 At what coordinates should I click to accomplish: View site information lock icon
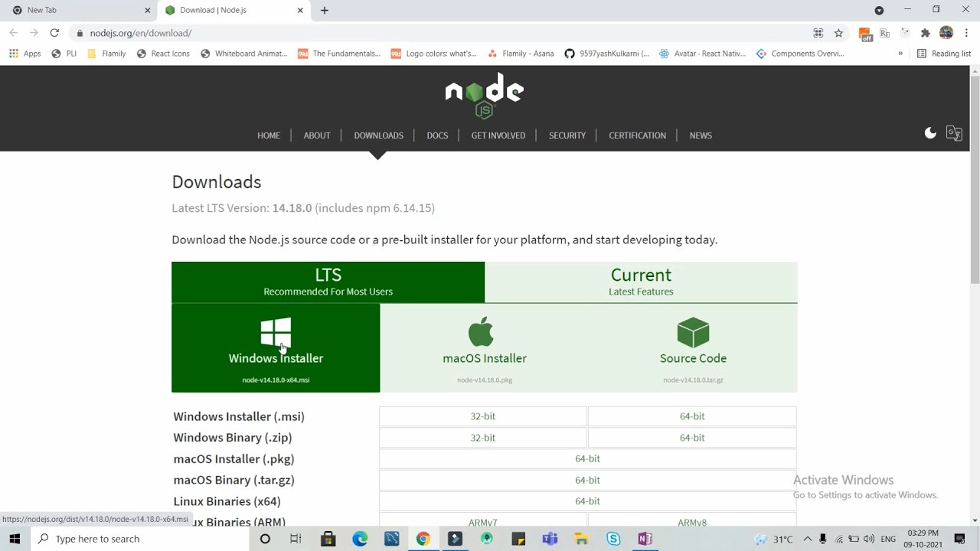80,33
